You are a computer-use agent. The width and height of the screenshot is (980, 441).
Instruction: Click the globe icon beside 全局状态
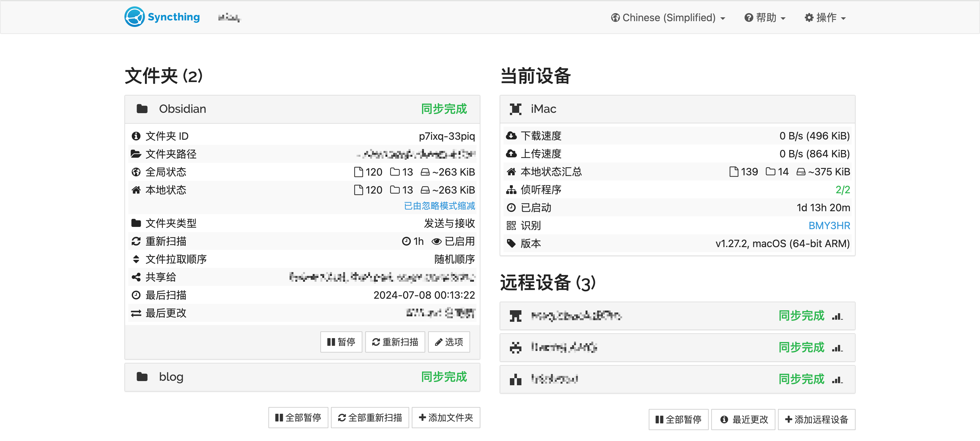(x=136, y=172)
